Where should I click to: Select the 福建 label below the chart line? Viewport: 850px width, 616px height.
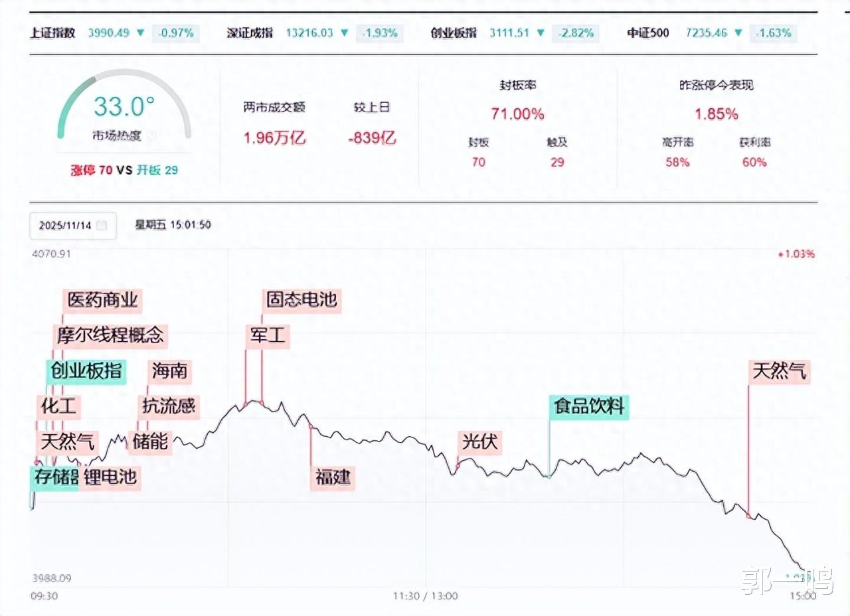click(x=333, y=477)
